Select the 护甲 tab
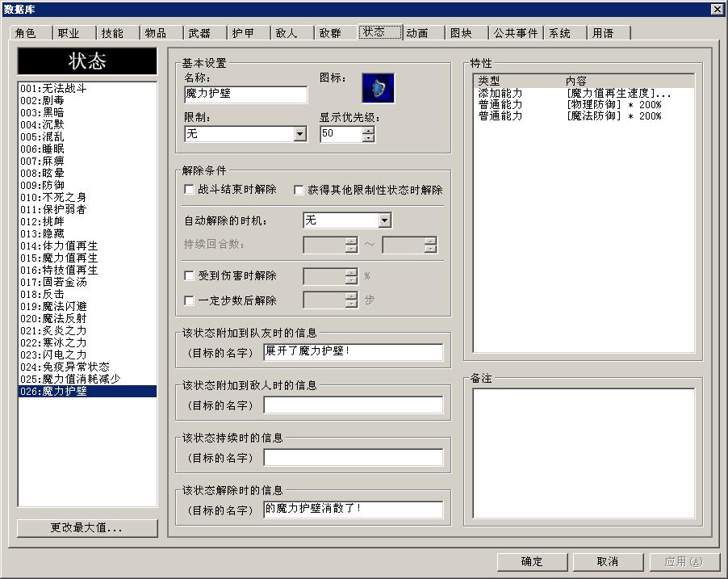 pos(249,33)
